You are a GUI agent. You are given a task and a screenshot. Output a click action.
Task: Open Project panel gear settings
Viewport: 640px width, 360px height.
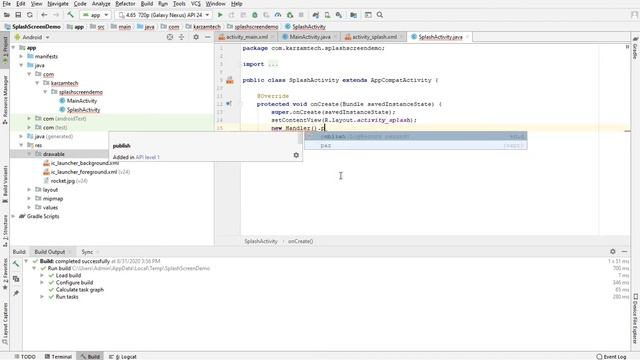click(x=196, y=37)
